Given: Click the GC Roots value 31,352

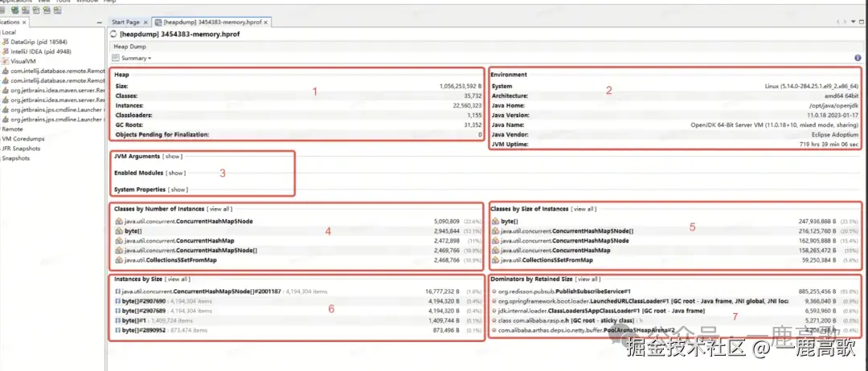Looking at the screenshot, I should (x=473, y=125).
